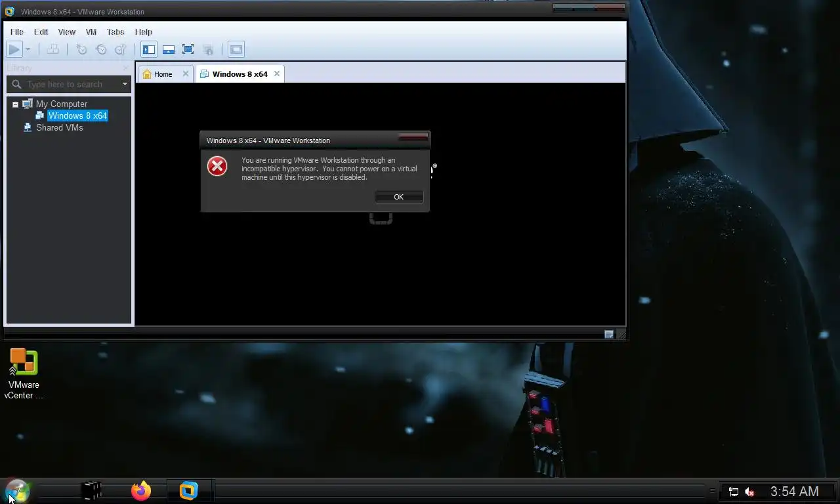This screenshot has width=840, height=504.
Task: Click the library search field
Action: click(x=70, y=85)
